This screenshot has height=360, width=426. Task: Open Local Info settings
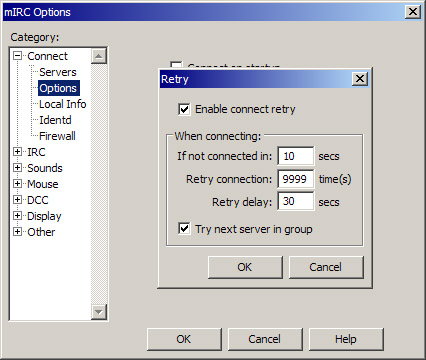tap(63, 104)
